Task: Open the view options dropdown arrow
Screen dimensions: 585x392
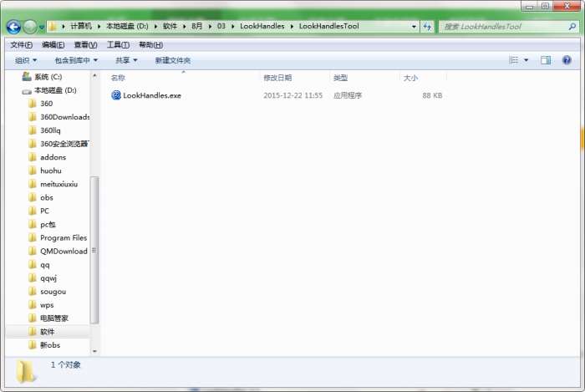Action: click(526, 60)
